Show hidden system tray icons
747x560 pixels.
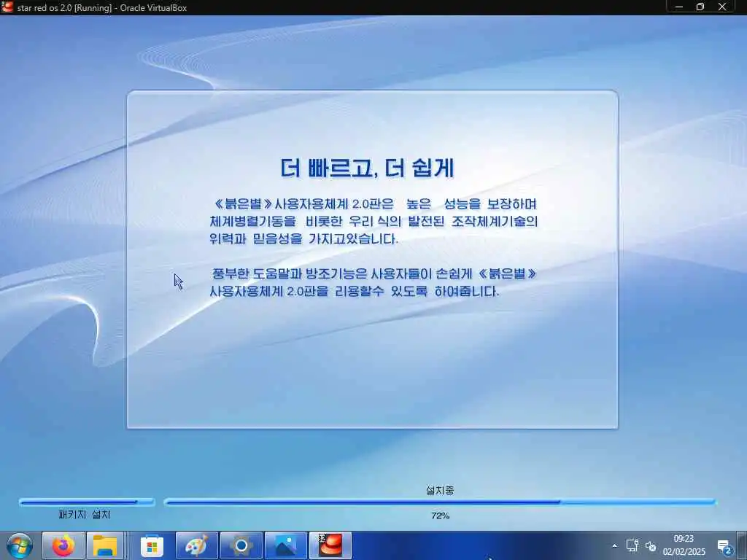(x=614, y=545)
